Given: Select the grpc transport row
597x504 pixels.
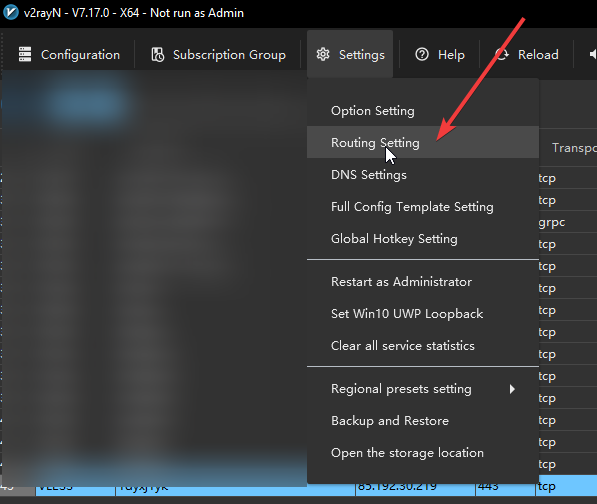Looking at the screenshot, I should [x=568, y=222].
